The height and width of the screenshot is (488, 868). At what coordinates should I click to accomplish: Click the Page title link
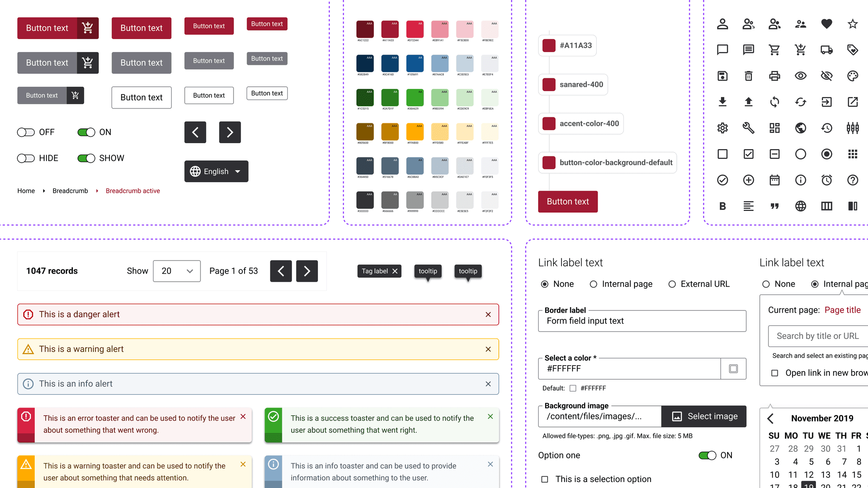coord(842,310)
